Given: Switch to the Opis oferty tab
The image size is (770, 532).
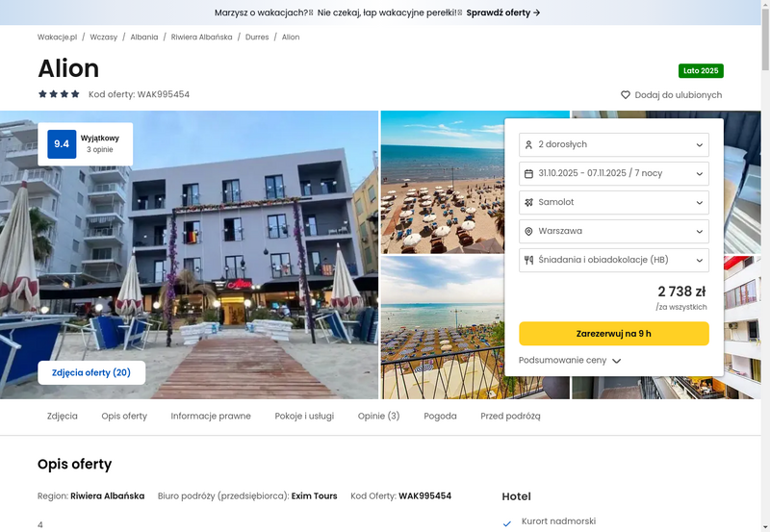Looking at the screenshot, I should coord(124,417).
